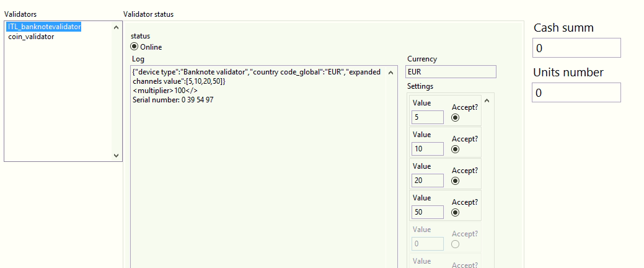This screenshot has height=268, width=644.
Task: Click the Value field containing 10
Action: coord(427,149)
